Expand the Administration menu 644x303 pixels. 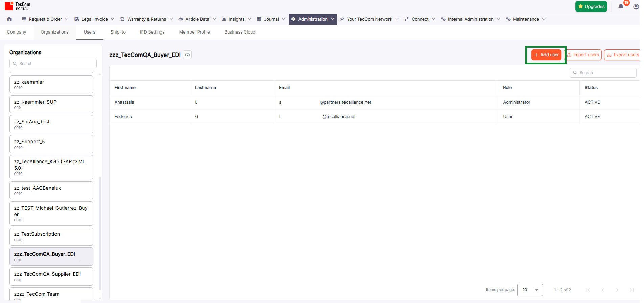(x=313, y=19)
